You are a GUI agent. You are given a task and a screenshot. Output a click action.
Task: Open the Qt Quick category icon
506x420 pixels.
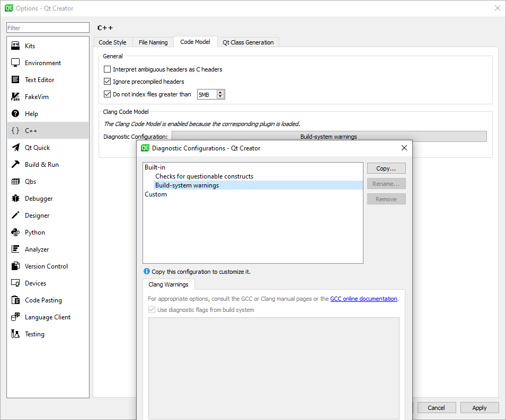click(x=15, y=148)
